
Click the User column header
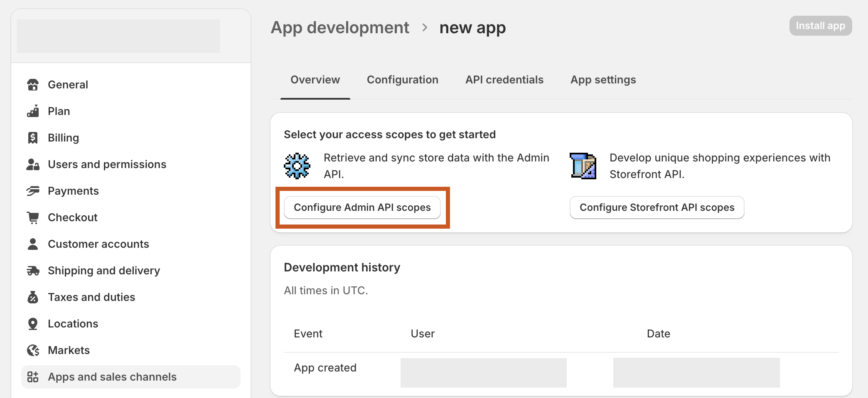point(423,334)
